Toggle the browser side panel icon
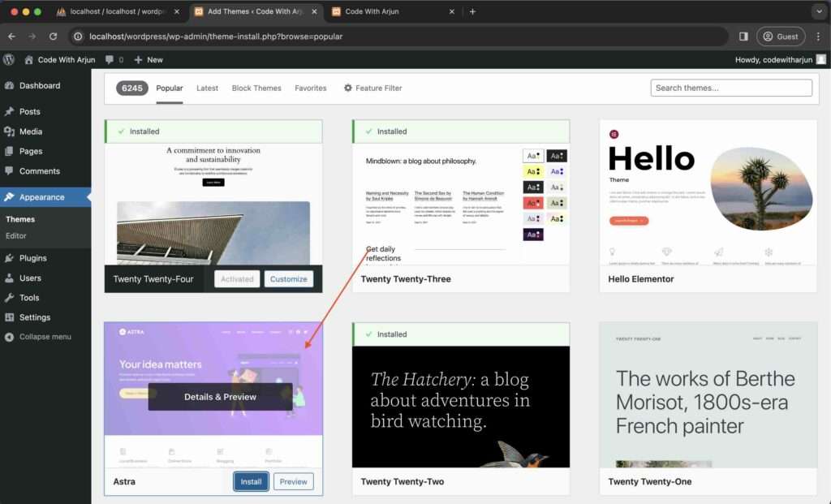This screenshot has width=831, height=504. coord(743,37)
